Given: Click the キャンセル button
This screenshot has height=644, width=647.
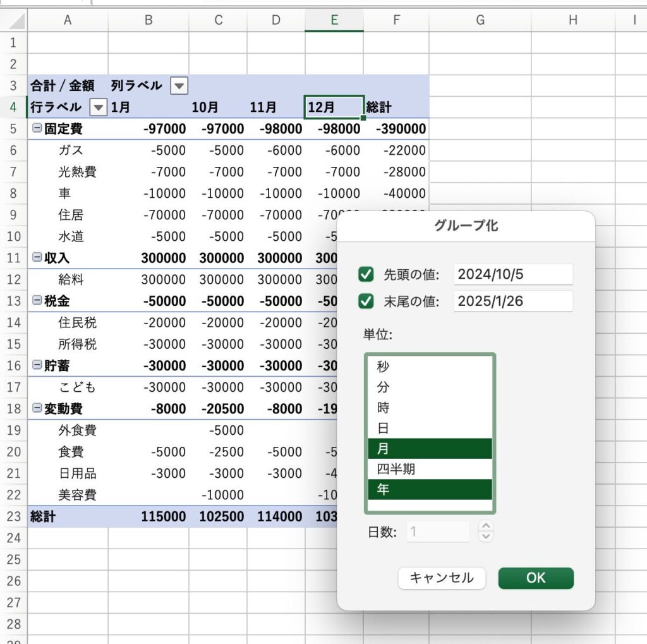Looking at the screenshot, I should pyautogui.click(x=441, y=578).
